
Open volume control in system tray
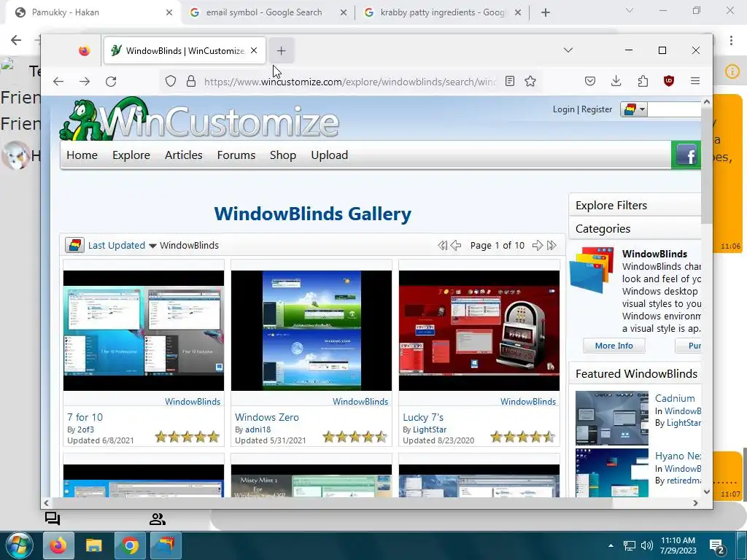click(x=646, y=545)
